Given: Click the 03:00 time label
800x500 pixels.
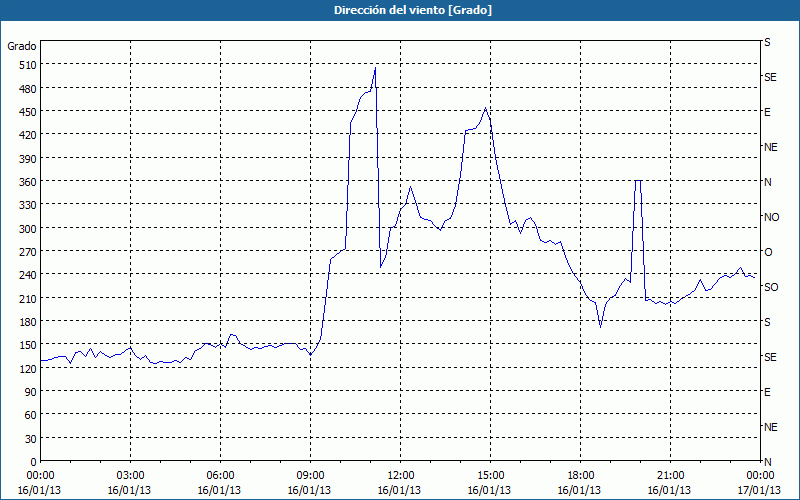Looking at the screenshot, I should click(130, 476).
